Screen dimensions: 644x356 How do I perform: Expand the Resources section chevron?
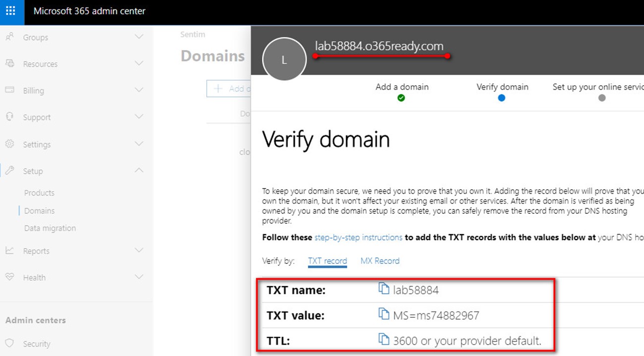pos(139,63)
